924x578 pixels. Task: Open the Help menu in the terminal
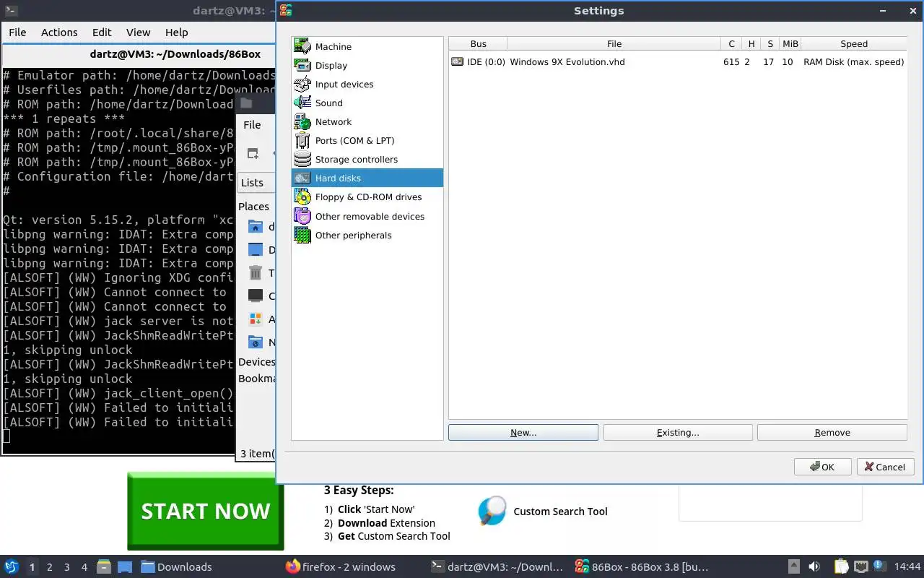pos(176,32)
